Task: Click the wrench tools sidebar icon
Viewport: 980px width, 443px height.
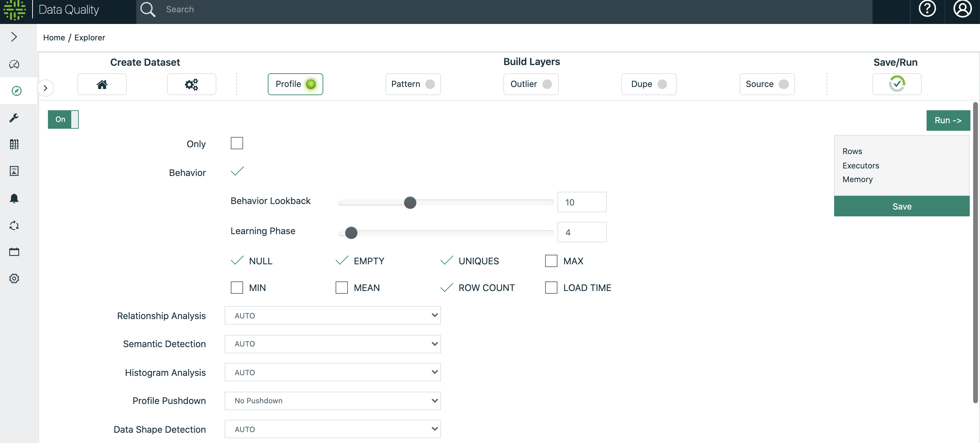Action: pos(14,118)
